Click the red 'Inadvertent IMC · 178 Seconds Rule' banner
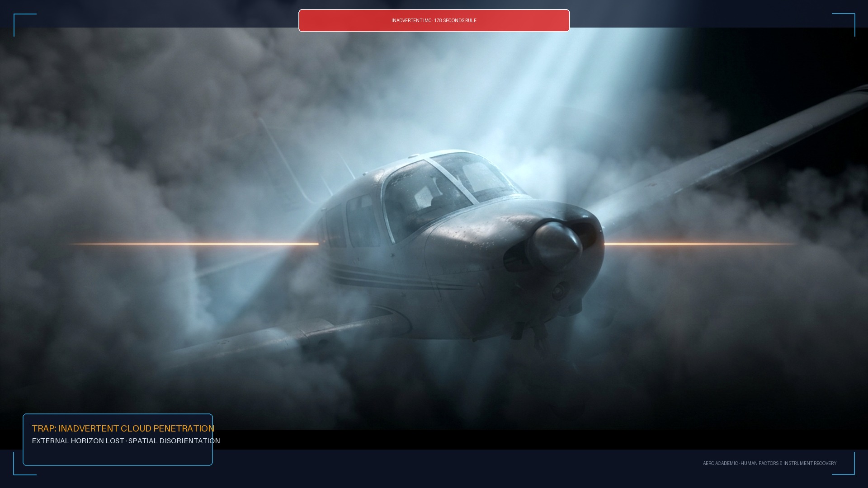The image size is (868, 488). (434, 20)
